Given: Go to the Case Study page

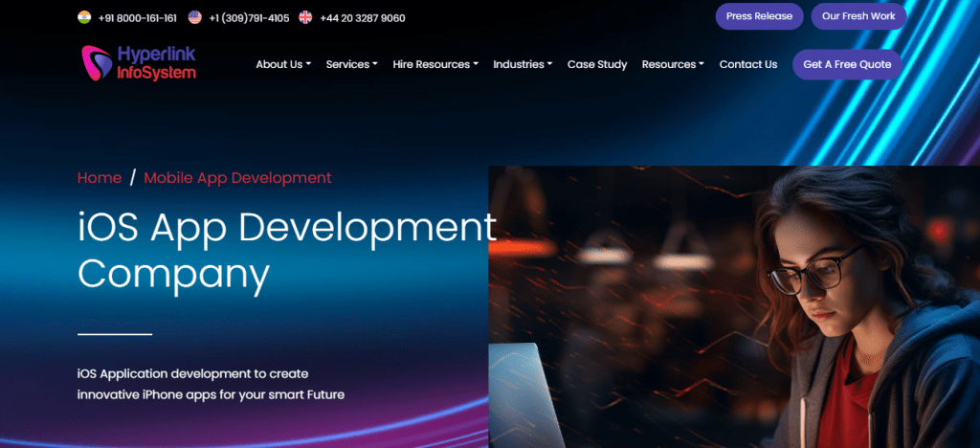Looking at the screenshot, I should pyautogui.click(x=597, y=64).
